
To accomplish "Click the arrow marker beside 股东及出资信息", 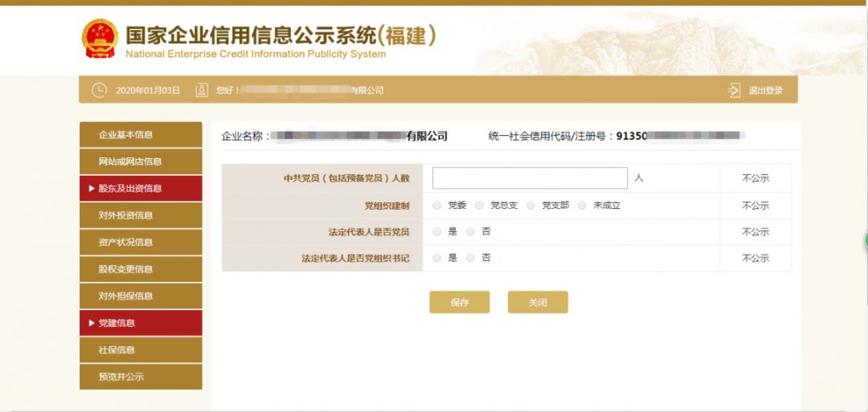I will coord(92,189).
